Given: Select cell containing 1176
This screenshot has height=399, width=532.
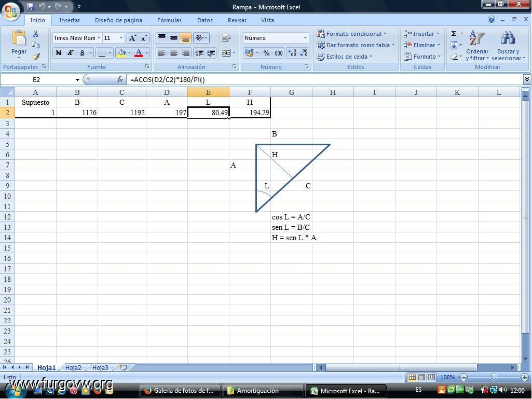Looking at the screenshot, I should tap(77, 113).
